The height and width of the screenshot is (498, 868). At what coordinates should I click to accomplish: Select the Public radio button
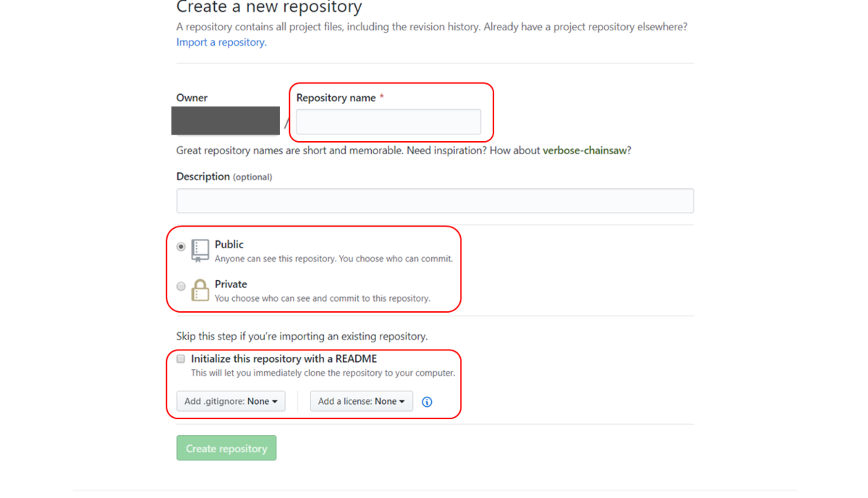click(x=181, y=247)
